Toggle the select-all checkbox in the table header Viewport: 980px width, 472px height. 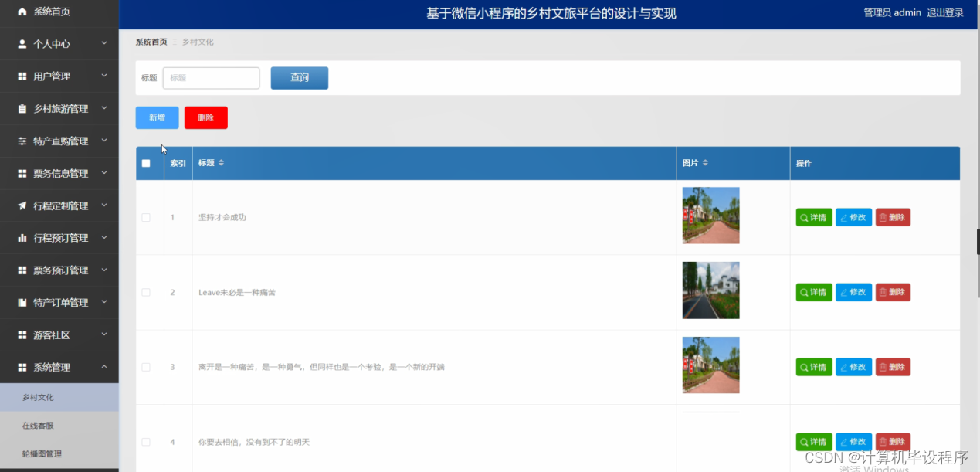click(145, 163)
